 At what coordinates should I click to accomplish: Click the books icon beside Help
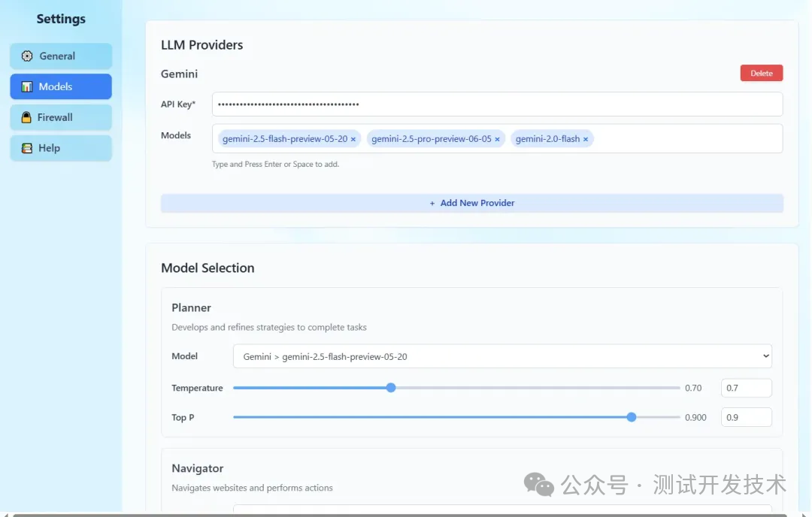tap(27, 148)
